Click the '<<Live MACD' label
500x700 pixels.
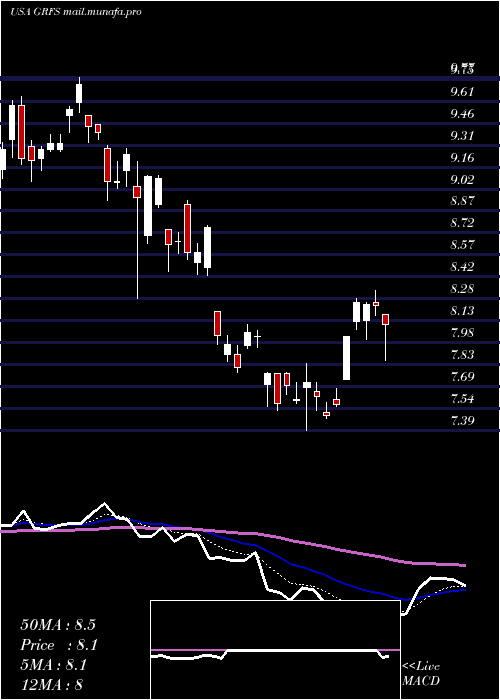[421, 674]
